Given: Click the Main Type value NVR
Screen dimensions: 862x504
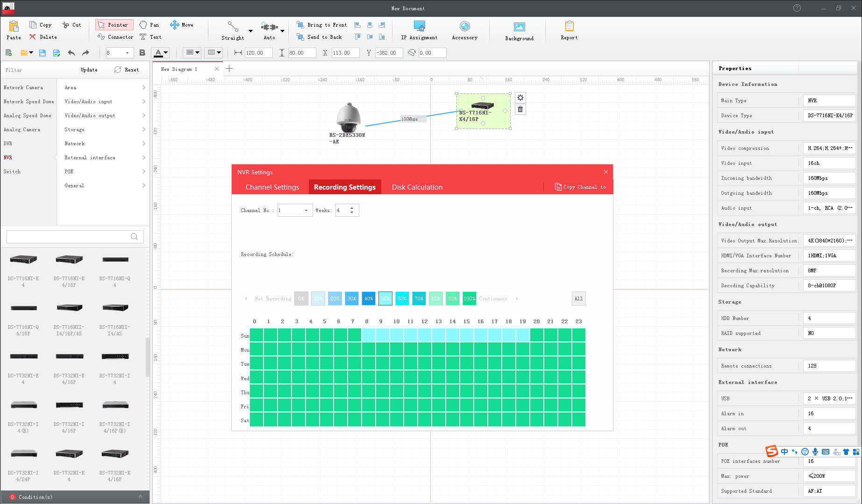Looking at the screenshot, I should tap(829, 100).
